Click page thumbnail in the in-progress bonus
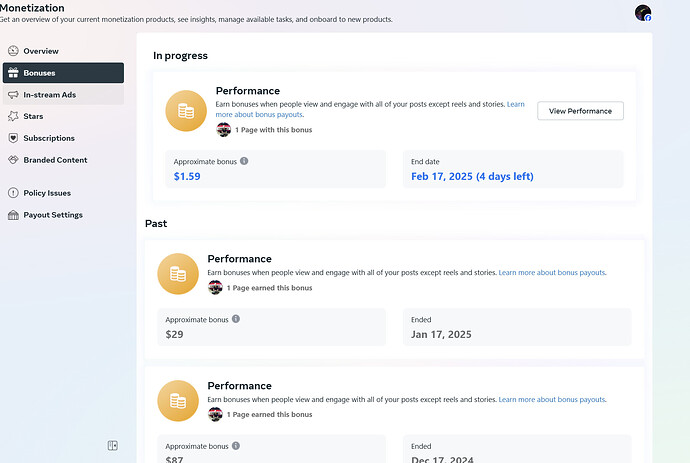Screen dimensions: 690x463 point(224,130)
